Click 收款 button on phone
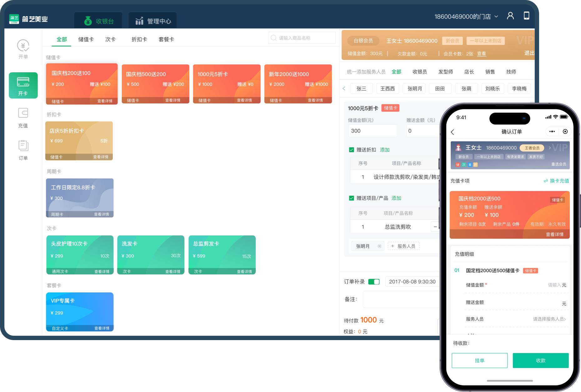Screen dimensions: 581x392 540,360
